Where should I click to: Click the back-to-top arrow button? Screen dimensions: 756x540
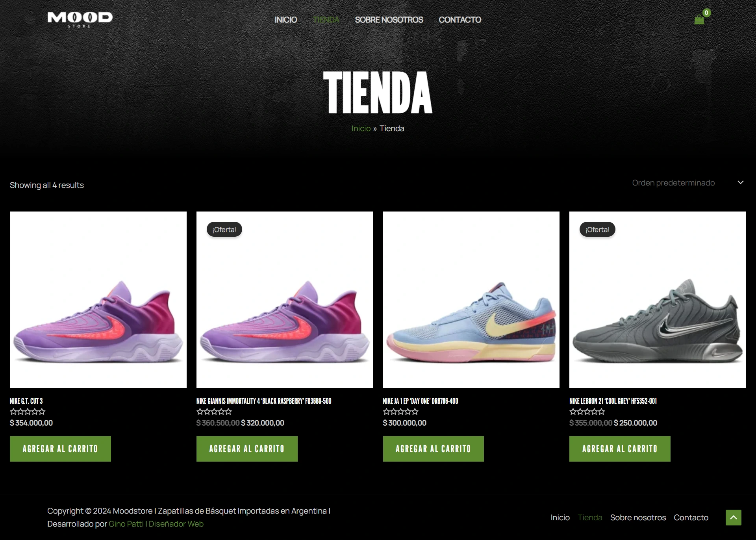733,518
